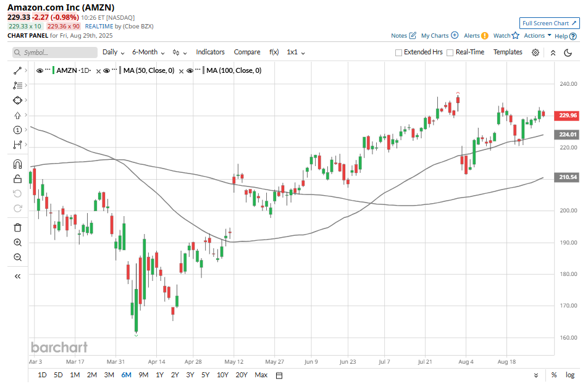Expand the shapes tools submenu arrow
The image size is (588, 389).
[x=25, y=101]
